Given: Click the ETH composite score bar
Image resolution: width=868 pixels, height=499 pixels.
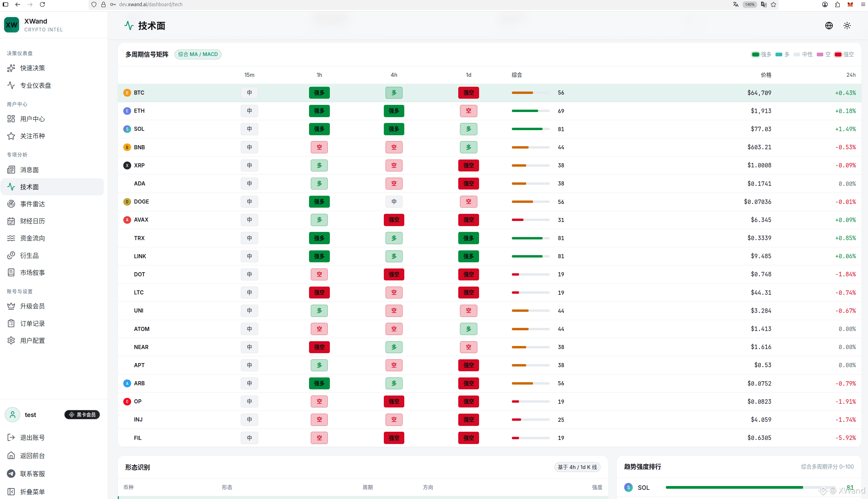Looking at the screenshot, I should [531, 111].
